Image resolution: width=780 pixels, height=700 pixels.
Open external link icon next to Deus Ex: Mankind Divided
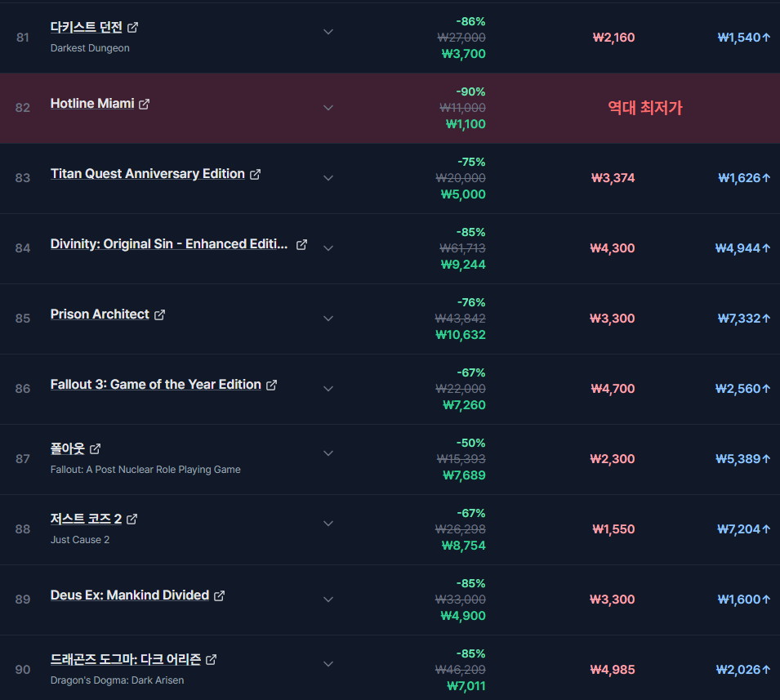[220, 595]
